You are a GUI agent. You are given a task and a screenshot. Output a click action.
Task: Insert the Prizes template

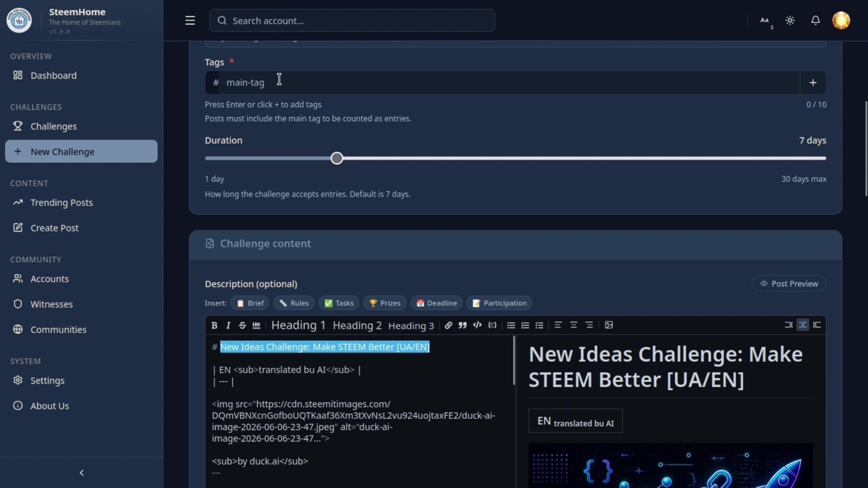point(385,303)
